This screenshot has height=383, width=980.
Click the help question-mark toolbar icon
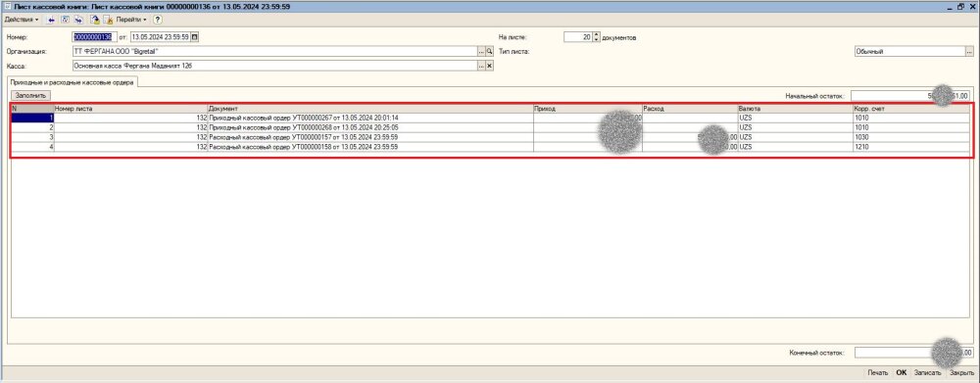158,20
